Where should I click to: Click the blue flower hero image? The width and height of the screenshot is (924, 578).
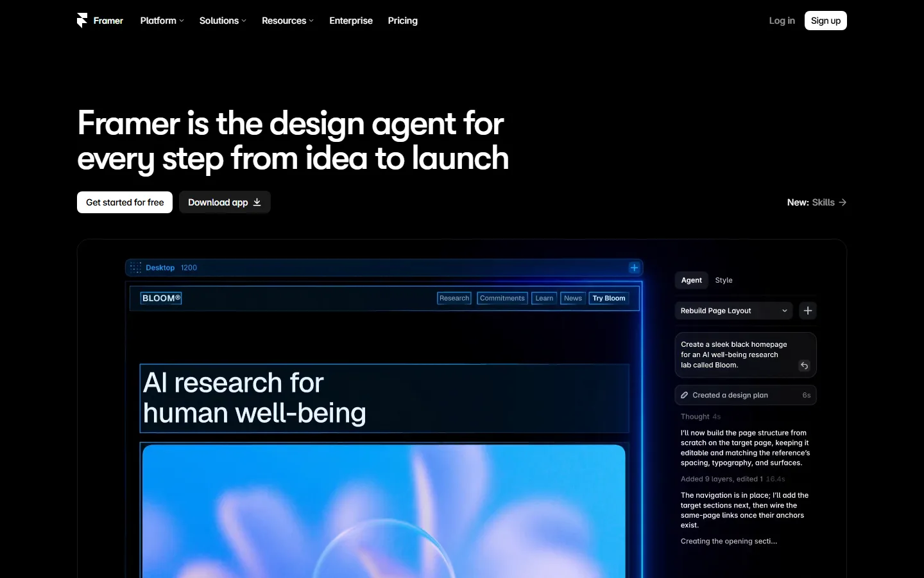[x=384, y=511]
